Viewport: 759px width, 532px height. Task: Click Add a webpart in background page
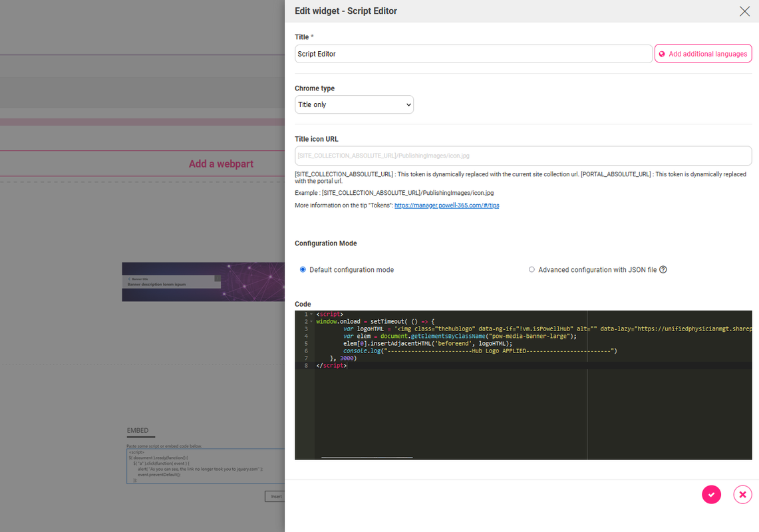(221, 164)
